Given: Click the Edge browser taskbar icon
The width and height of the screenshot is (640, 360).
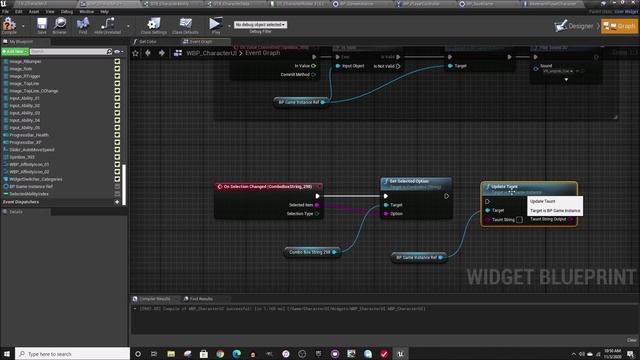Looking at the screenshot, I should pyautogui.click(x=236, y=354).
